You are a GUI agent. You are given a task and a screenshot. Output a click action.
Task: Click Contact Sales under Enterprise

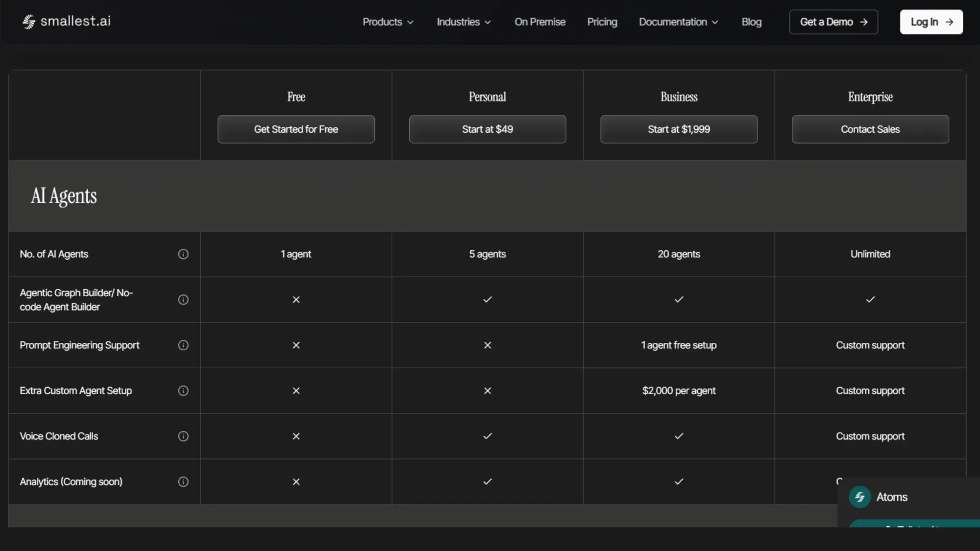pyautogui.click(x=870, y=129)
